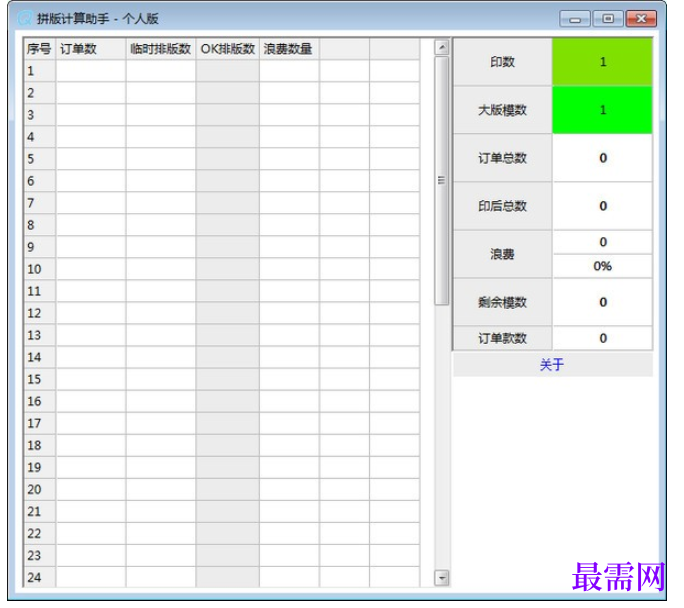Viewport: 684px width, 608px height.
Task: Select the 订单数 column header
Action: click(x=92, y=49)
